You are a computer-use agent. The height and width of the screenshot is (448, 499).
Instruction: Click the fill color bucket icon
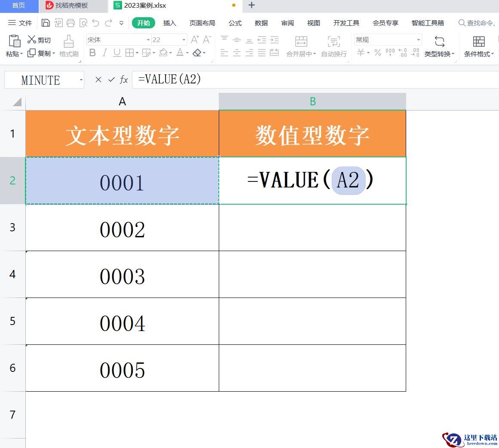pyautogui.click(x=163, y=52)
